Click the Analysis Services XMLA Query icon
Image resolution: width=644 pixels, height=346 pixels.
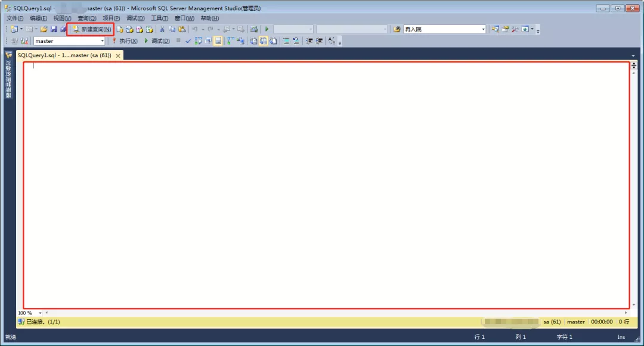click(150, 29)
